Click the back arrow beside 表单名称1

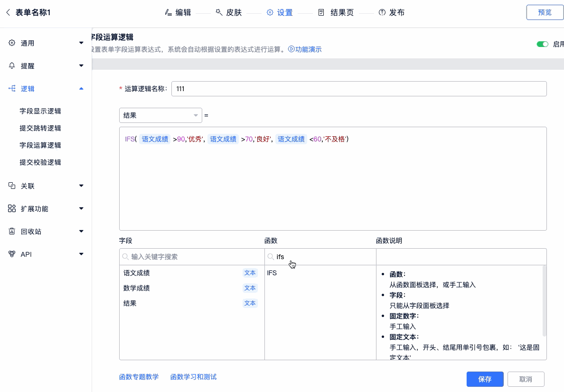point(8,12)
